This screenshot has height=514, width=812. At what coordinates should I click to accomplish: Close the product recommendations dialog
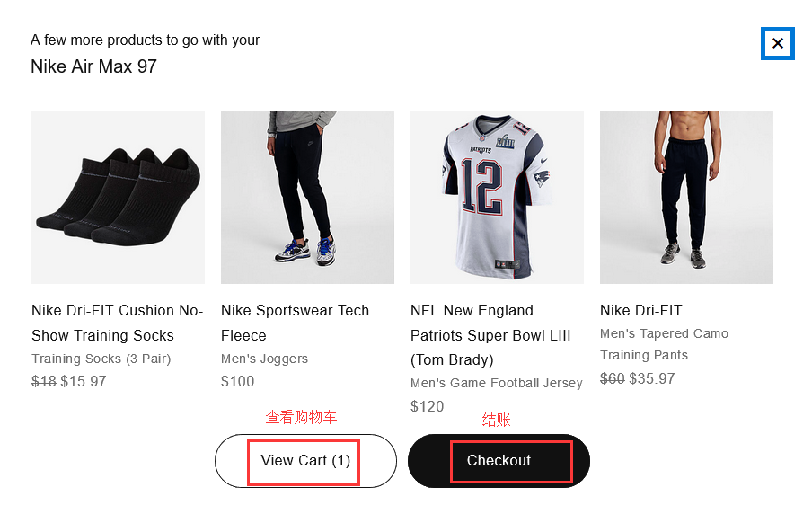pyautogui.click(x=777, y=43)
